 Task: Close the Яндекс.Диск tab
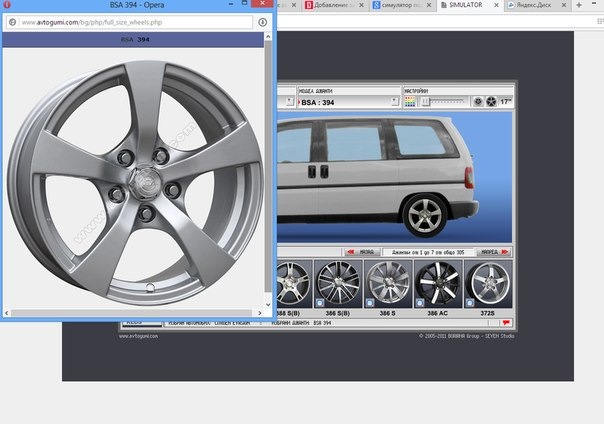564,5
